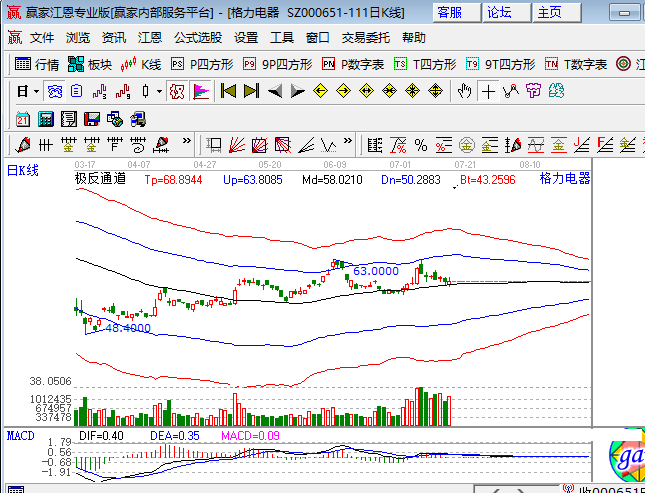Viewport: 645px width, 493px height.
Task: Open the 文件 menu
Action: point(42,38)
